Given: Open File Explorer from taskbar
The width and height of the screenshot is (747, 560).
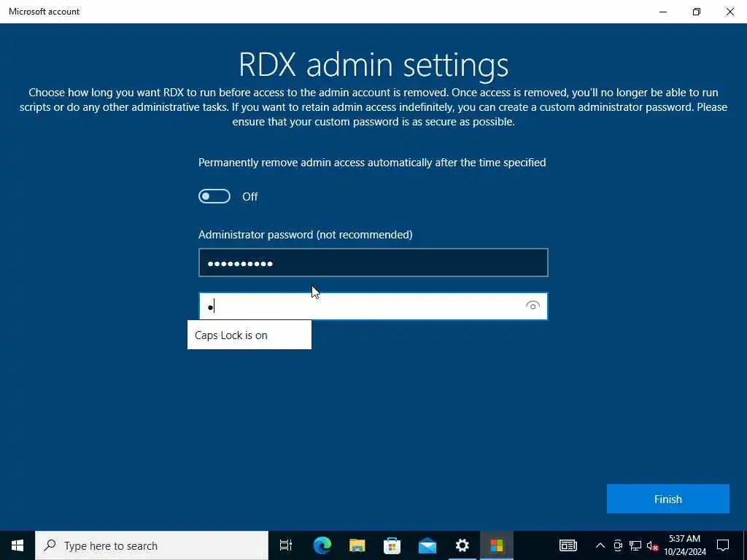Looking at the screenshot, I should (357, 545).
